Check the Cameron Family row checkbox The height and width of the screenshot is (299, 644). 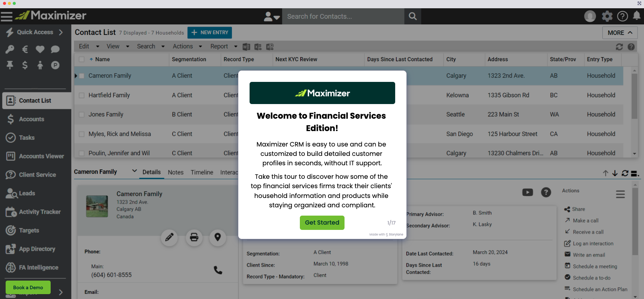point(81,76)
